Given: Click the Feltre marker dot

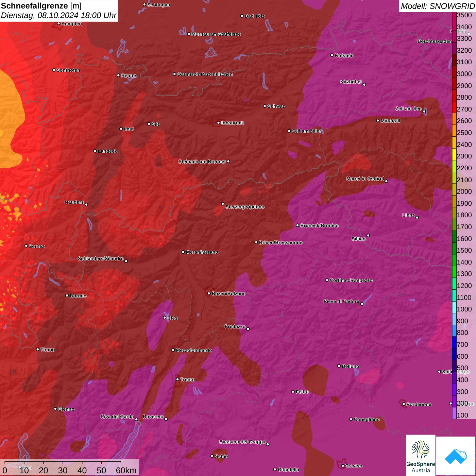Looking at the screenshot, I should pos(293,392).
